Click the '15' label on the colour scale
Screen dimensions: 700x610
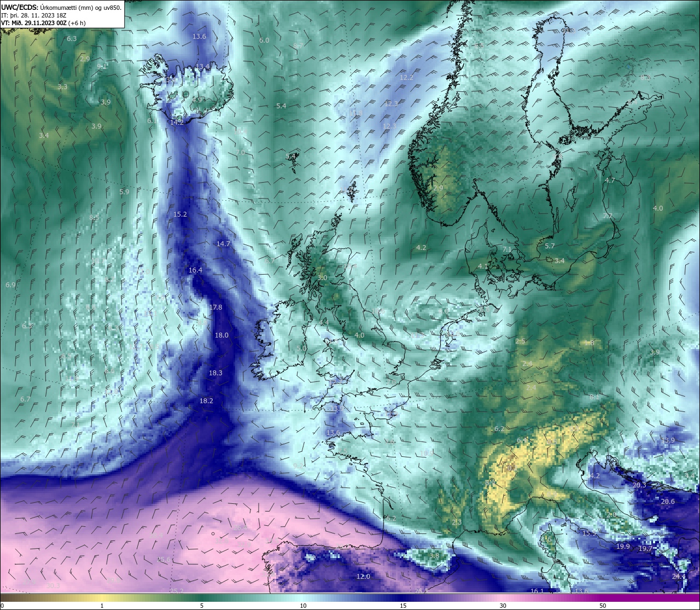pyautogui.click(x=402, y=606)
